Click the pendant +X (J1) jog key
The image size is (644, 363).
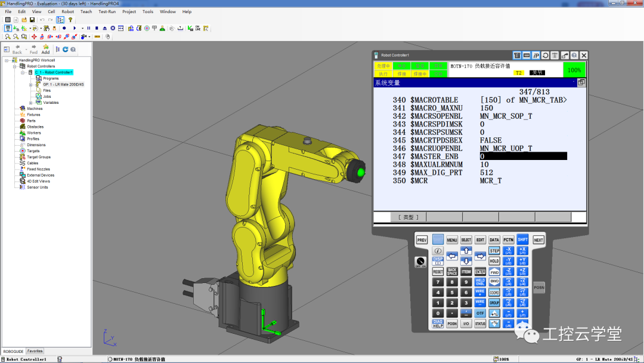pos(522,251)
